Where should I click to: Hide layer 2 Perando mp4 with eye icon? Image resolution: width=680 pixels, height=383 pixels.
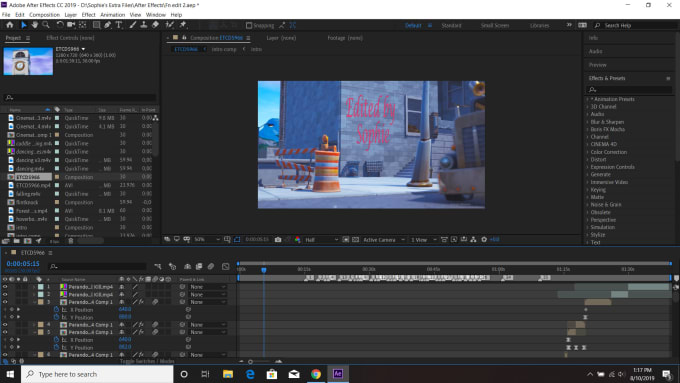click(x=5, y=295)
